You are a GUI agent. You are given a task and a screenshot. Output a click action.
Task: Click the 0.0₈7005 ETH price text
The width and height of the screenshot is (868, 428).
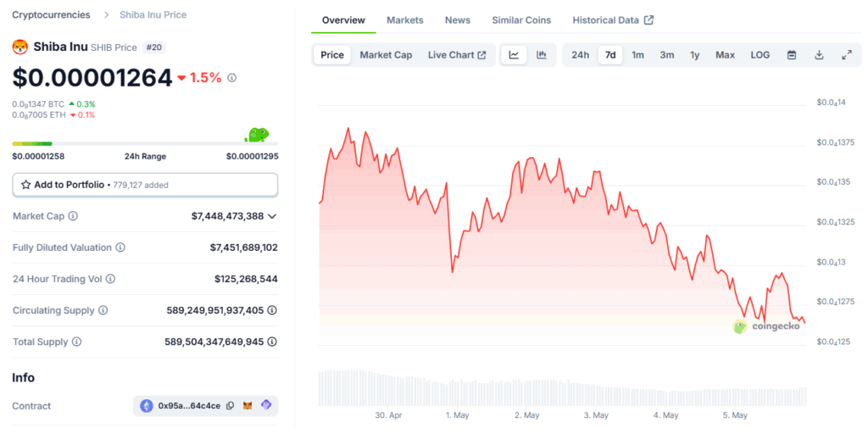point(38,115)
